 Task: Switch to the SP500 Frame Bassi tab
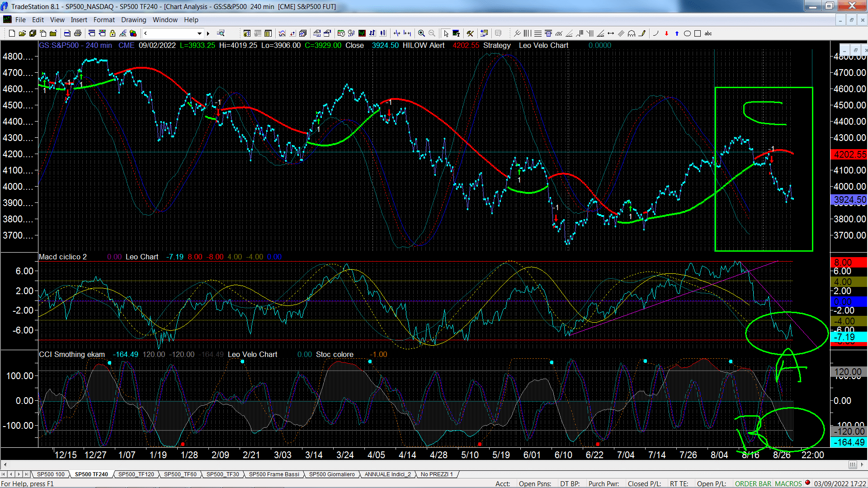tap(274, 474)
